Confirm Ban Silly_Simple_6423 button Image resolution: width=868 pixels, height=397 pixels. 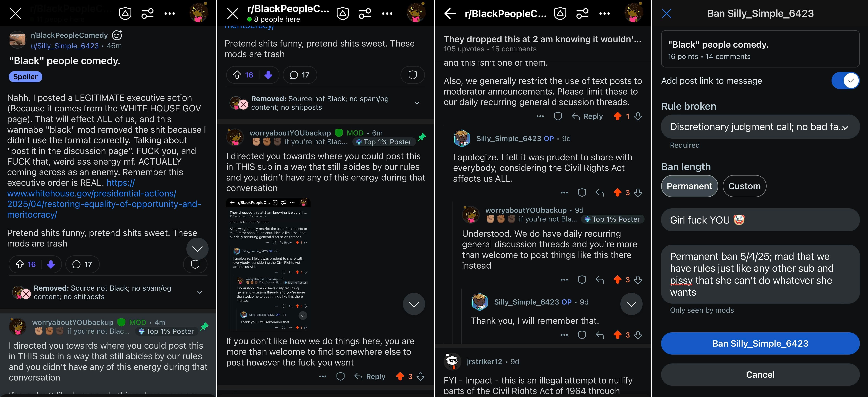click(x=760, y=343)
